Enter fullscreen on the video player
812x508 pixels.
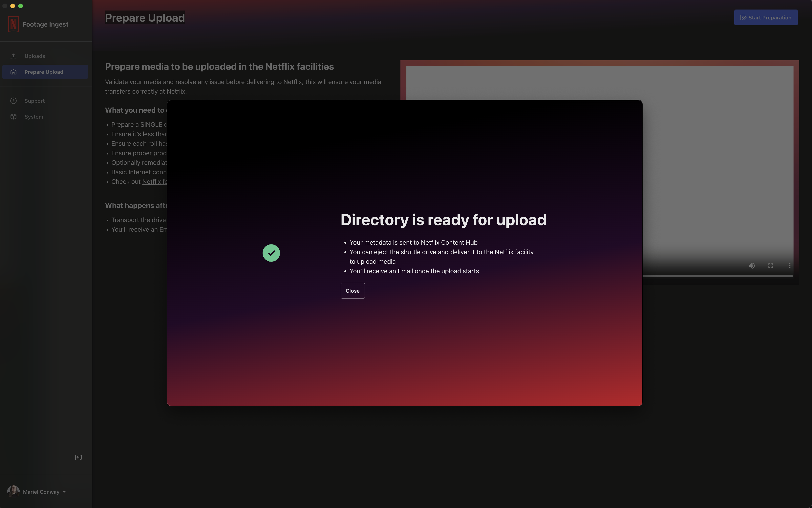click(x=771, y=266)
